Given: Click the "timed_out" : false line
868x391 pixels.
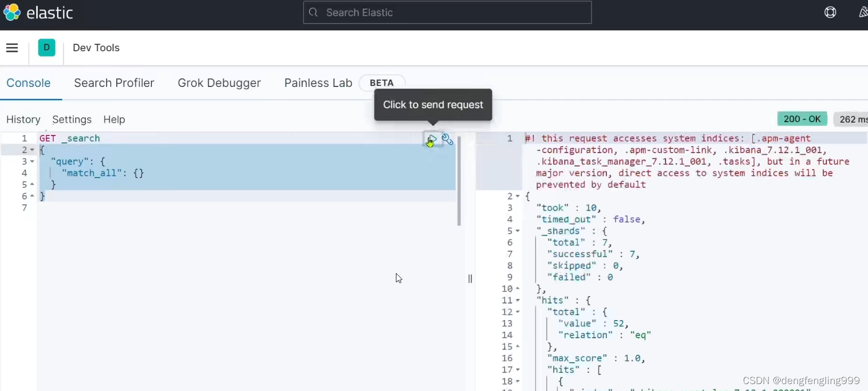Looking at the screenshot, I should tap(590, 219).
